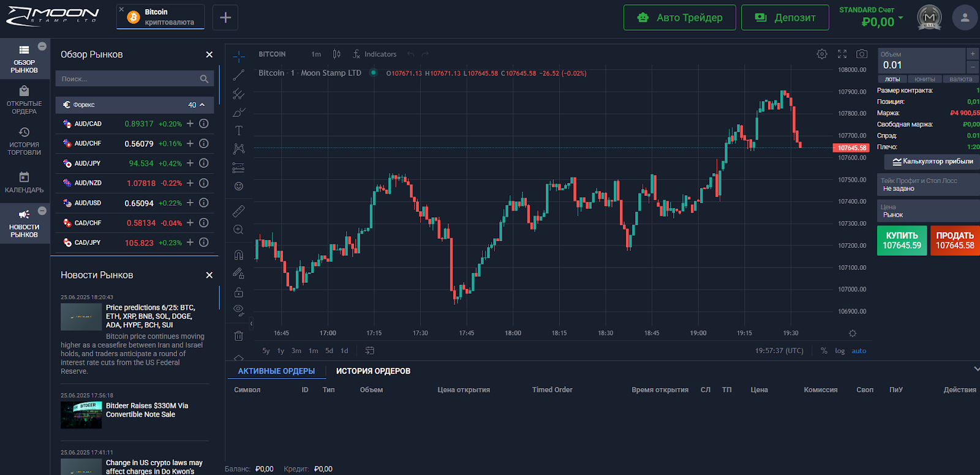Enter fullscreen chart mode
Screen dimensions: 980x475
[x=842, y=54]
